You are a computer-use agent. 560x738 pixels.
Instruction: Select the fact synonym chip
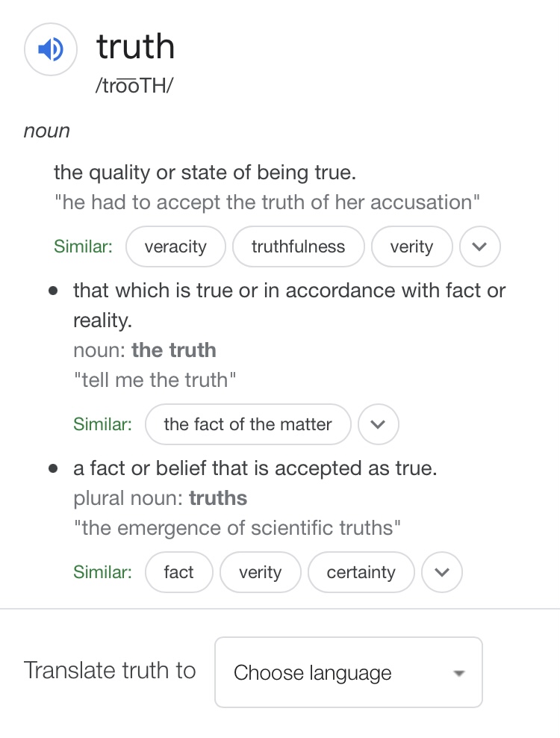(178, 572)
